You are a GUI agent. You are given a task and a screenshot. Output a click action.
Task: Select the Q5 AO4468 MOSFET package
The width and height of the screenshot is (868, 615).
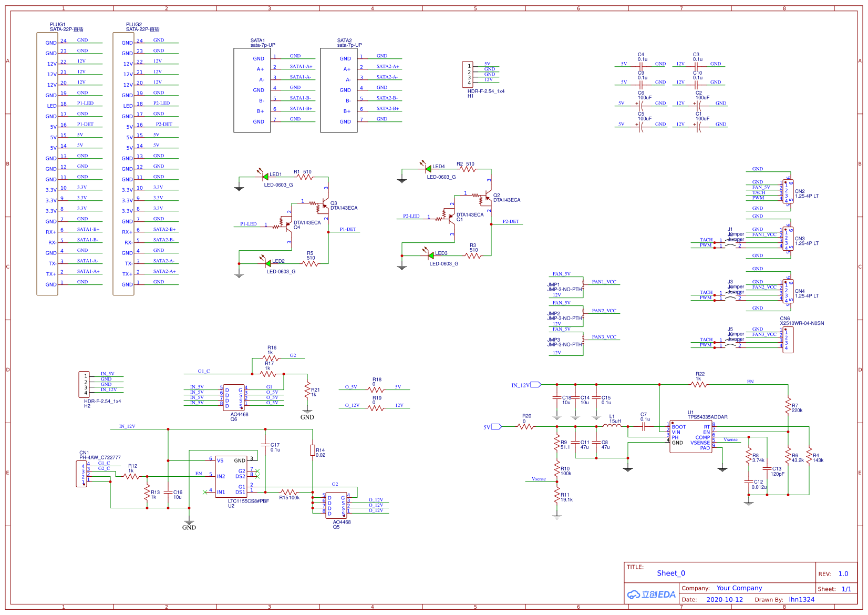click(x=336, y=505)
